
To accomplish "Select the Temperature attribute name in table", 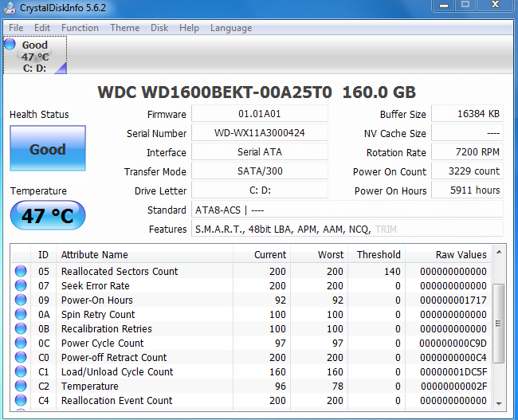I will [90, 387].
